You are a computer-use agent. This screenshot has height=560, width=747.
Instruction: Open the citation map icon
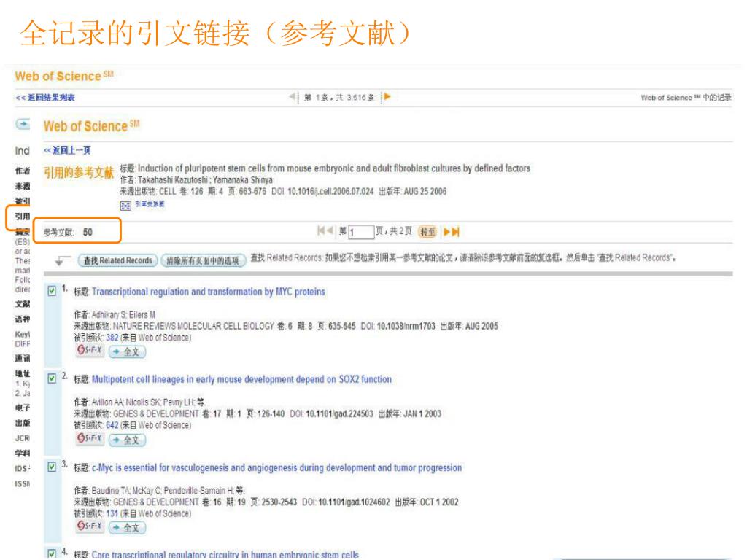[x=125, y=206]
